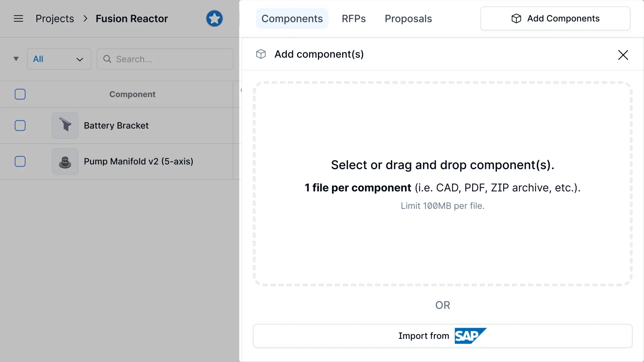This screenshot has width=644, height=362.
Task: Switch to the RFPs tab
Action: pyautogui.click(x=354, y=18)
